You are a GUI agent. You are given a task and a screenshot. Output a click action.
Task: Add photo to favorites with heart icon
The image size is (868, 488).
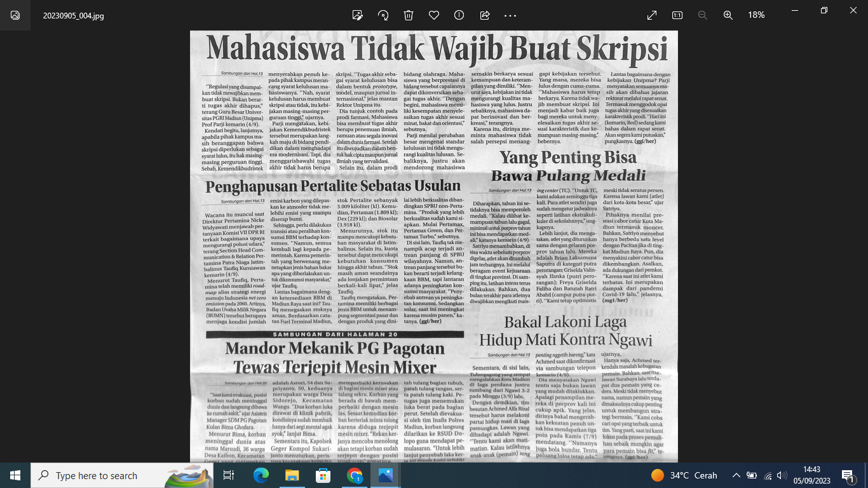pyautogui.click(x=434, y=15)
